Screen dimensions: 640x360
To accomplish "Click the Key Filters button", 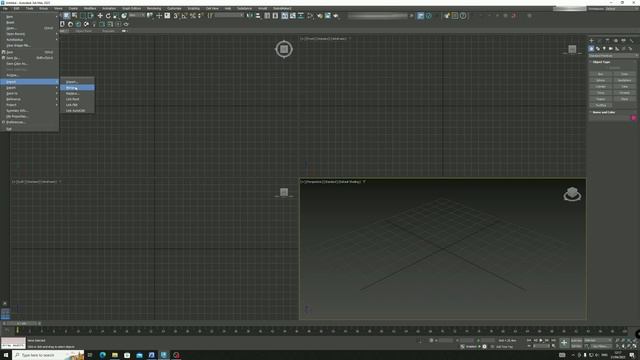I will coord(601,347).
